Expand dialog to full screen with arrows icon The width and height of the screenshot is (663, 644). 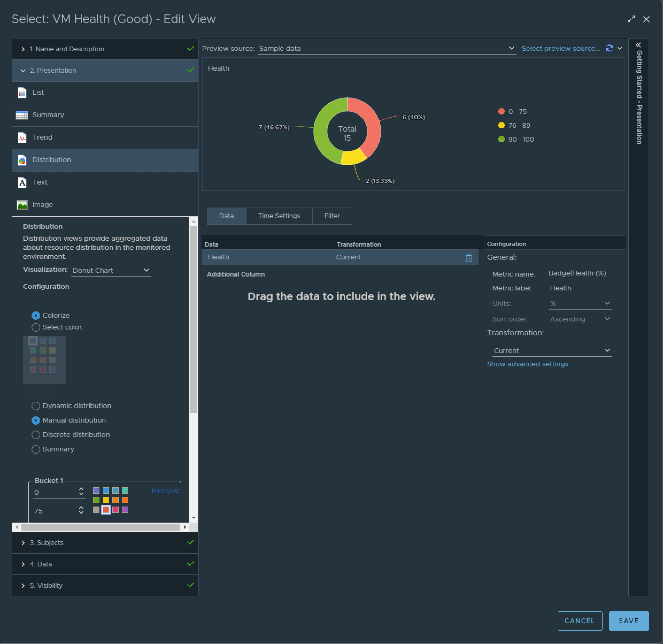631,19
